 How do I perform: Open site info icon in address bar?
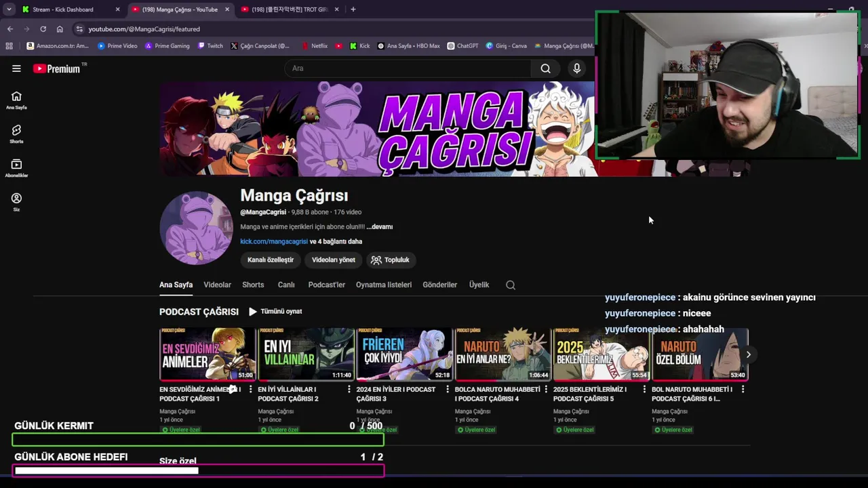79,29
